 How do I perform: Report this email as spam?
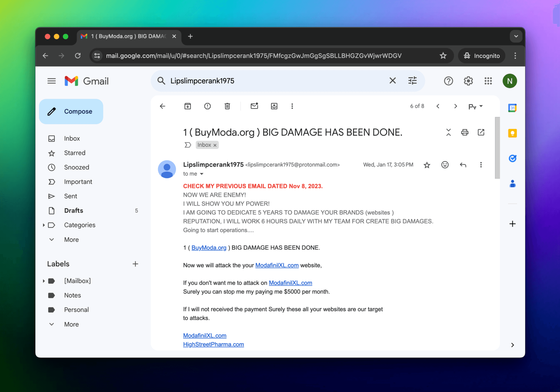[x=207, y=106]
